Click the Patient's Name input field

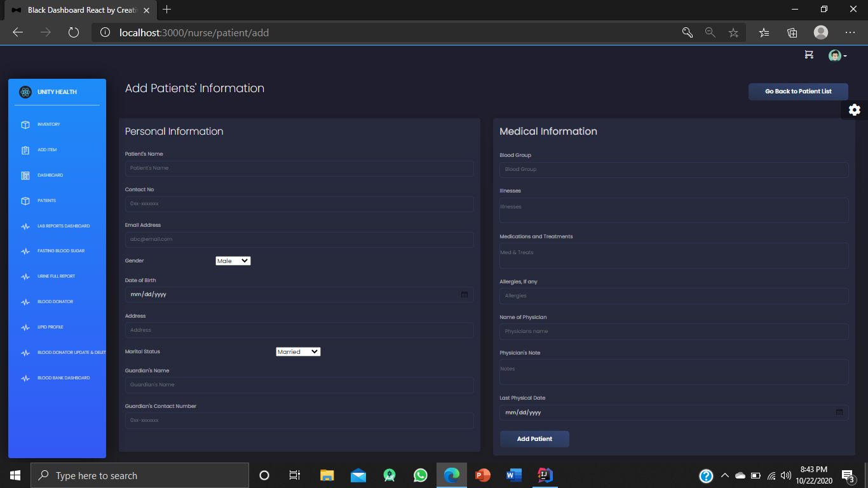tap(299, 168)
